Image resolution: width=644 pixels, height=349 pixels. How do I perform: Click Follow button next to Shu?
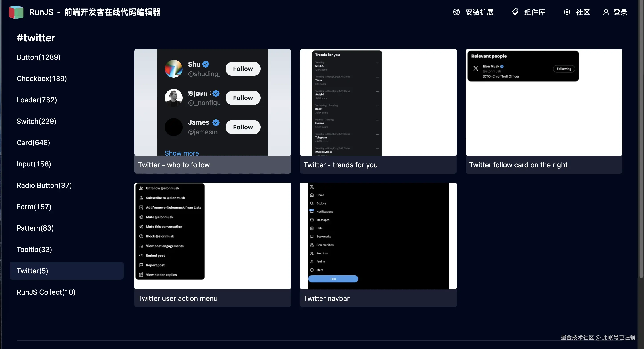click(243, 69)
